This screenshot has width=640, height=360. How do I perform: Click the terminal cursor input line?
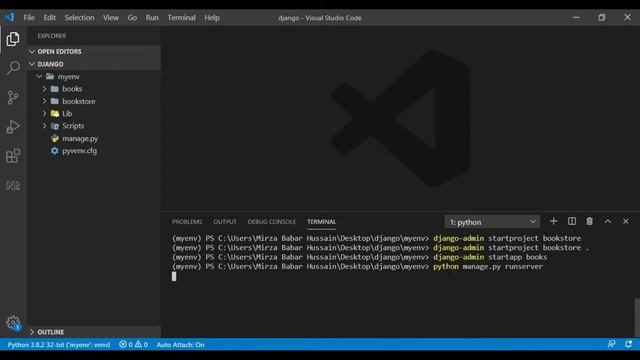[174, 276]
